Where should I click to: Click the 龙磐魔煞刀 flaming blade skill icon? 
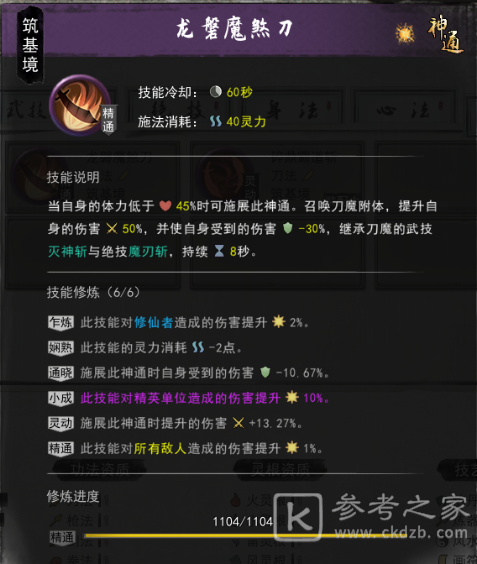pyautogui.click(x=80, y=105)
